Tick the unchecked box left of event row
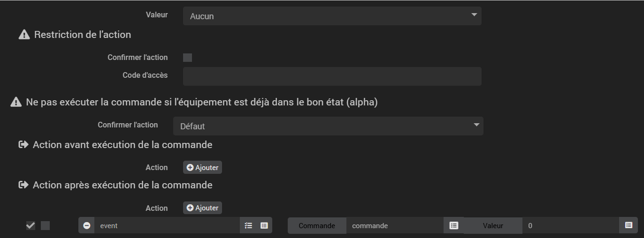 [45, 226]
